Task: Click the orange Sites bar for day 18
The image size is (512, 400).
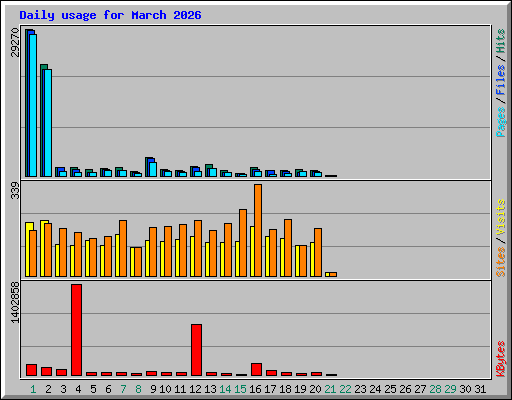Action: (288, 248)
